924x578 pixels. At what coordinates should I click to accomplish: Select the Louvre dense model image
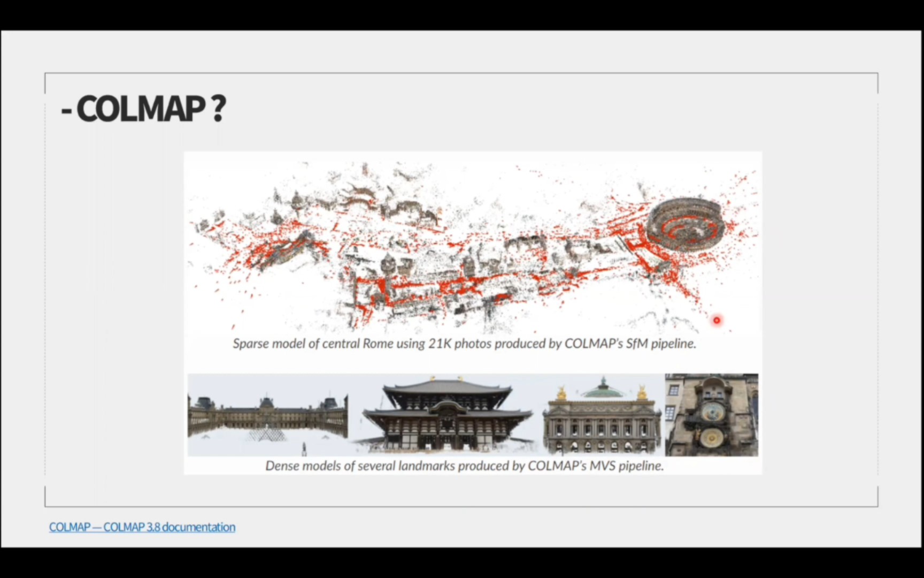point(267,415)
